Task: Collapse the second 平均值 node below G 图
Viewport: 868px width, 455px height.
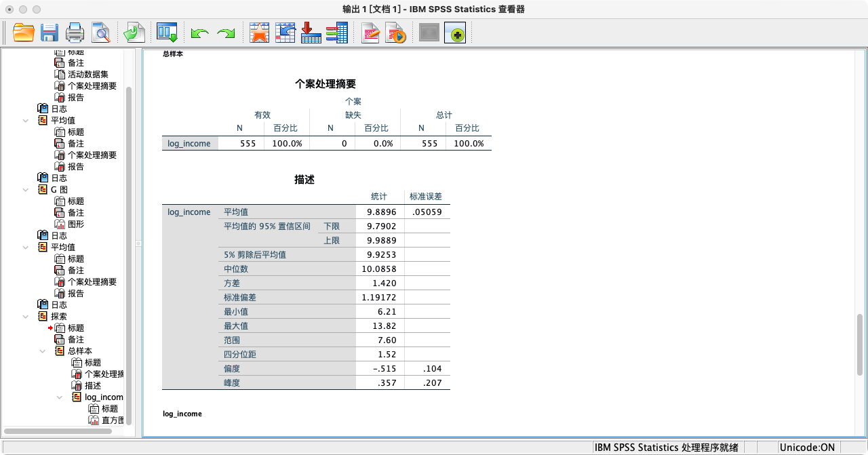Action: (x=26, y=247)
